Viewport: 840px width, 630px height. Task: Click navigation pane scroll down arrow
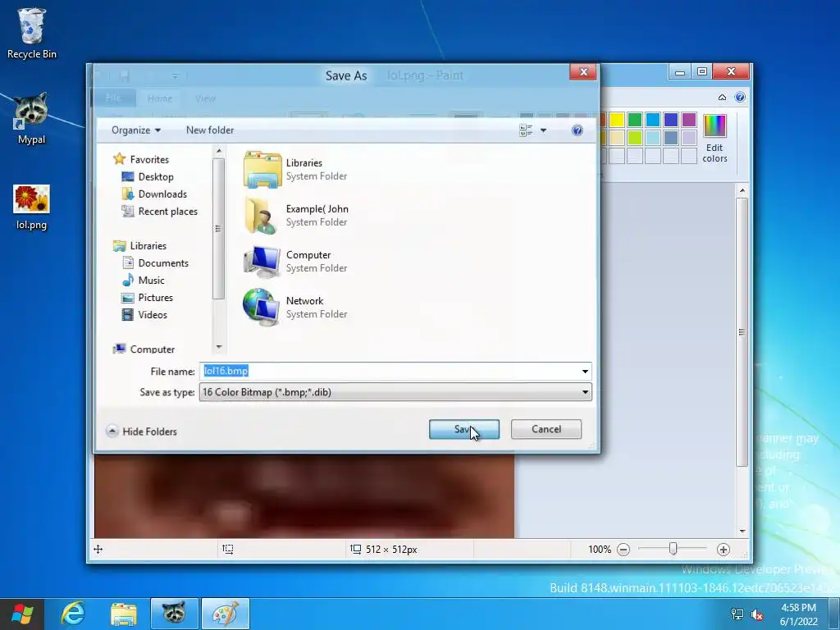tap(218, 347)
